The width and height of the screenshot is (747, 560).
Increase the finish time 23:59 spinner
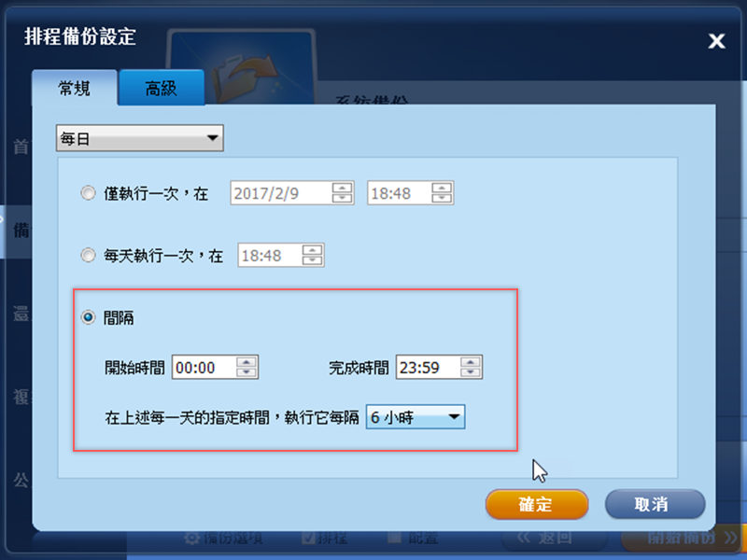point(471,362)
